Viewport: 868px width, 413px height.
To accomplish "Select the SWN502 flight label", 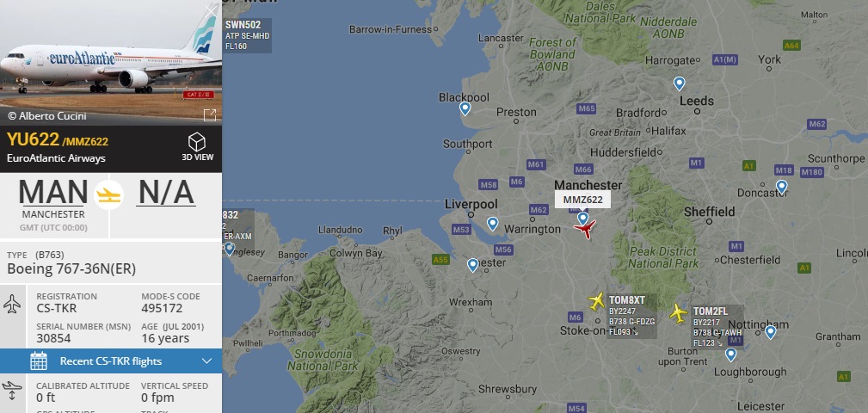I will point(247,35).
